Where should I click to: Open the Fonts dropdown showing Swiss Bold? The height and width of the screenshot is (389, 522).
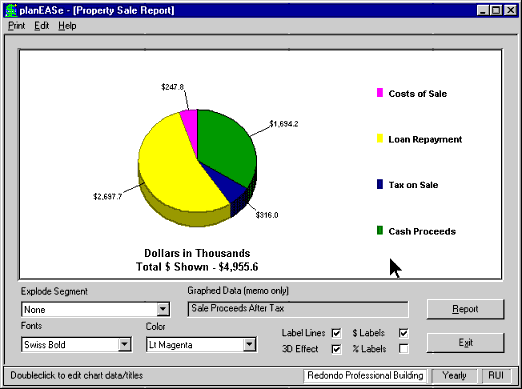(124, 344)
